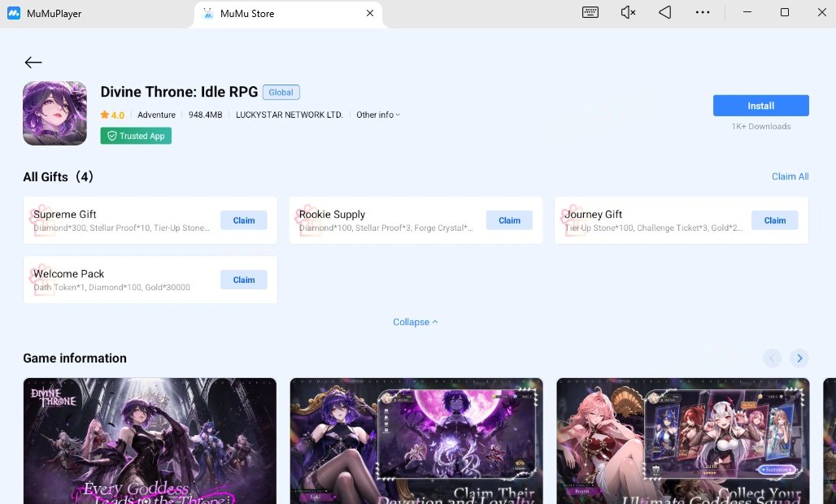This screenshot has width=836, height=504.
Task: Click the Game information heading
Action: pos(75,358)
